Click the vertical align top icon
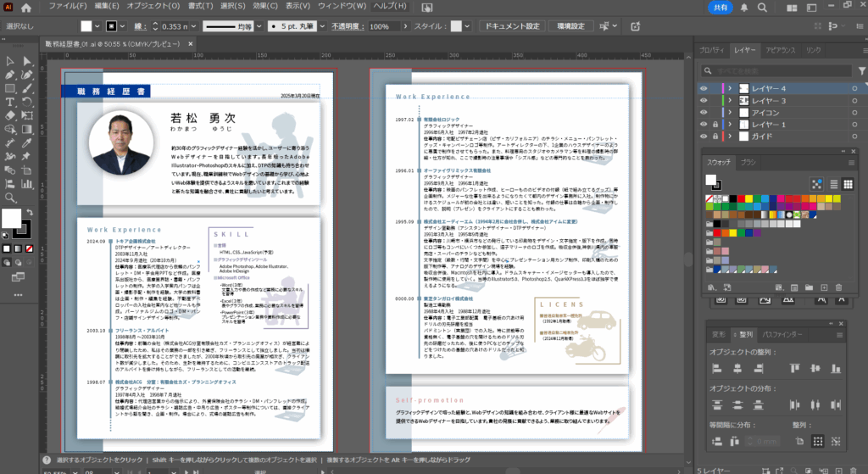The image size is (868, 474). point(796,368)
